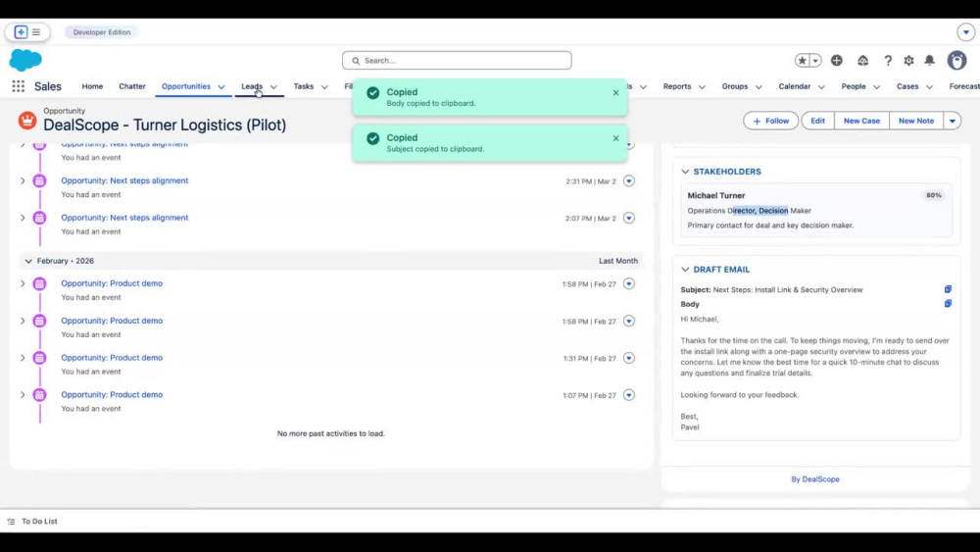Click the opportunity crown icon

click(26, 120)
